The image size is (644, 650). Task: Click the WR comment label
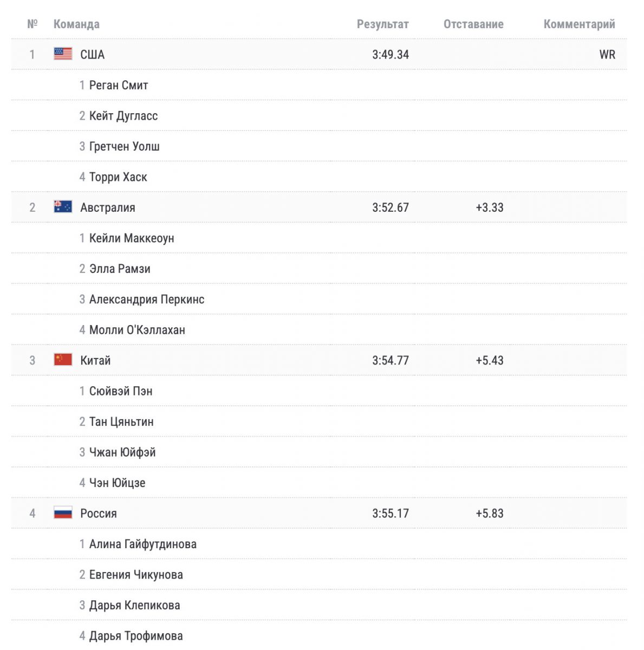point(607,54)
